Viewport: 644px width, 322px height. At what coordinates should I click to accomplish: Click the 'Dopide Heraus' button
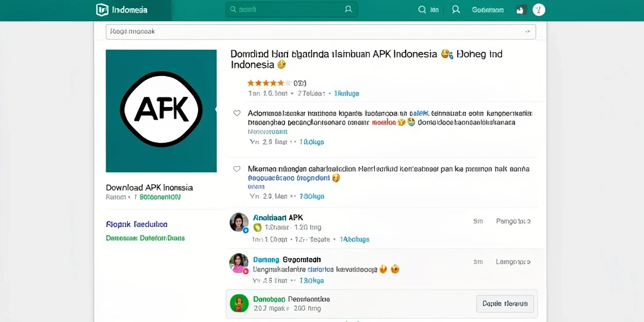pos(505,304)
